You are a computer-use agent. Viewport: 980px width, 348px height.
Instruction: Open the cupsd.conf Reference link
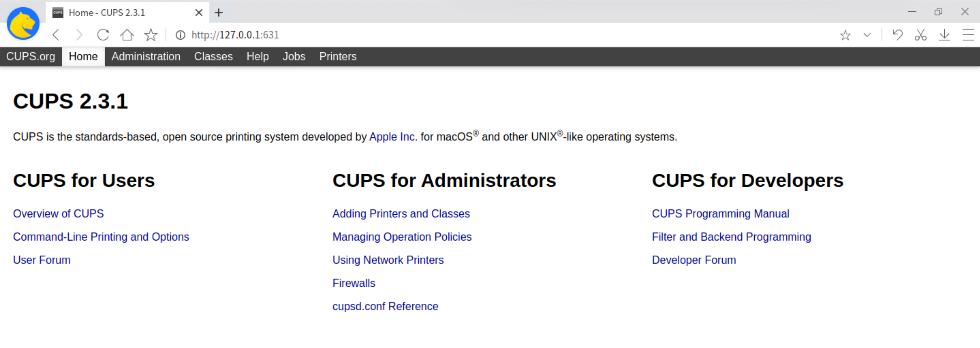point(385,306)
